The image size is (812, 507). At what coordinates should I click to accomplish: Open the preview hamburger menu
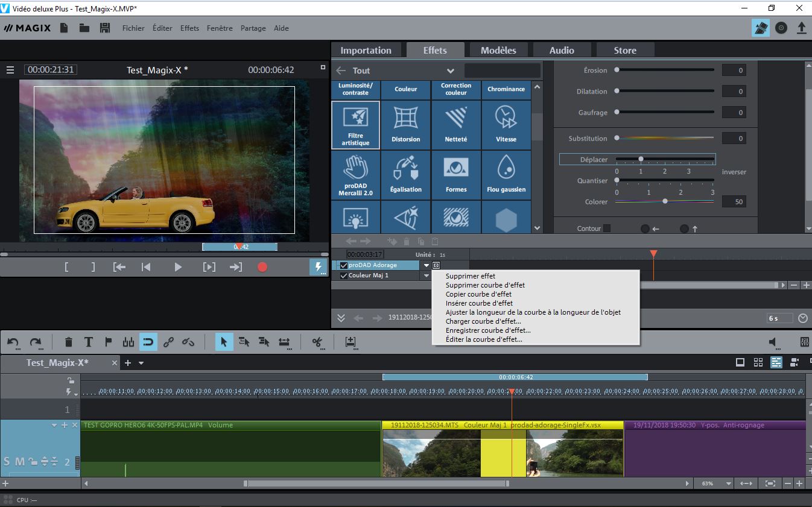click(x=10, y=70)
